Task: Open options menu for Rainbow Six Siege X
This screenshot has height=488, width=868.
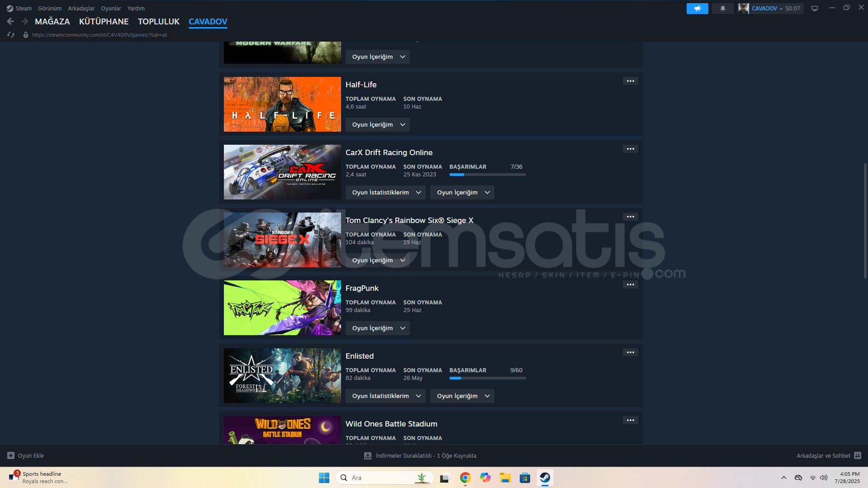Action: (x=630, y=217)
